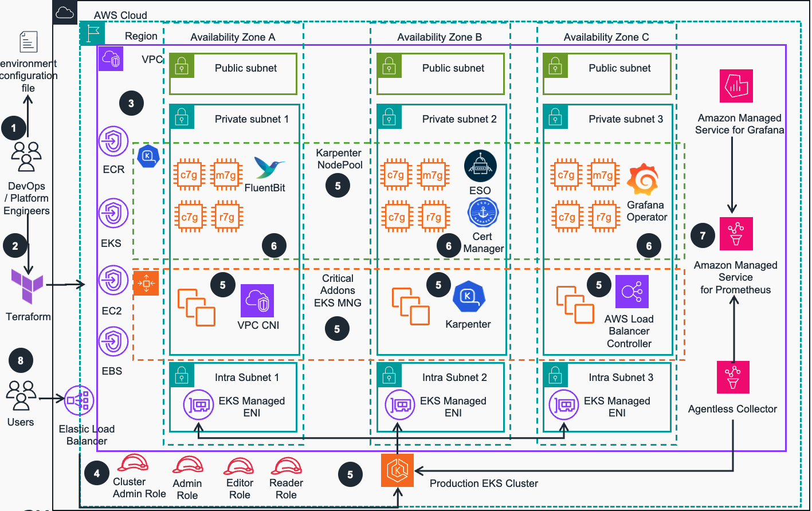Screen dimensions: 812x511
Task: Click the ECR service icon
Action: click(x=113, y=142)
